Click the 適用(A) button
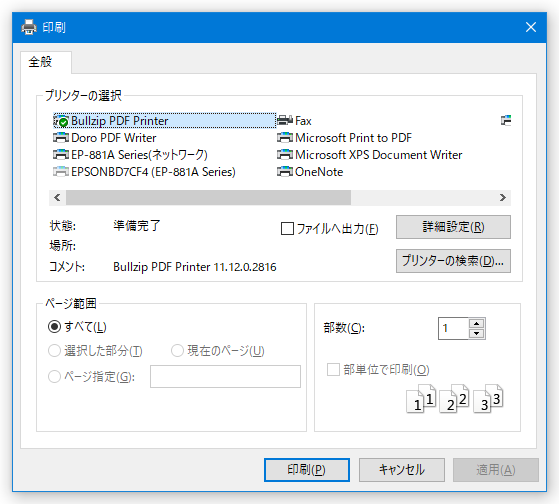This screenshot has height=504, width=559. (x=496, y=470)
